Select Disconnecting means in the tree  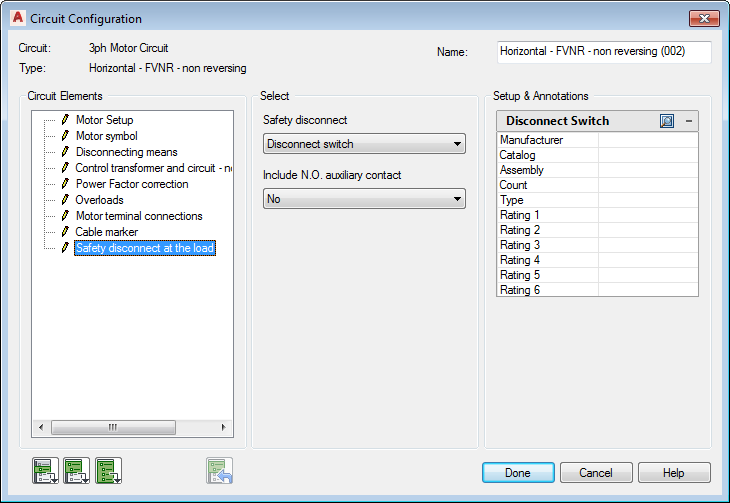(x=126, y=152)
